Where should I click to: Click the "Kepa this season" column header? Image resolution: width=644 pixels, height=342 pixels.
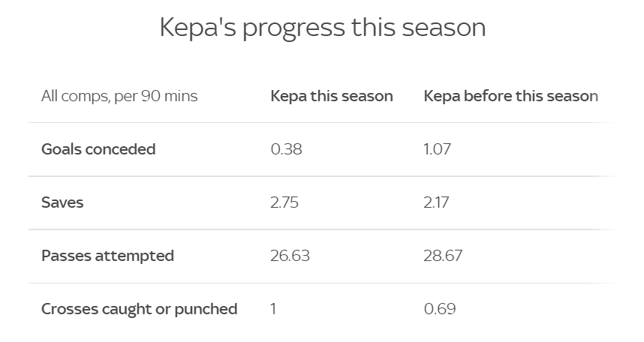[x=331, y=96]
